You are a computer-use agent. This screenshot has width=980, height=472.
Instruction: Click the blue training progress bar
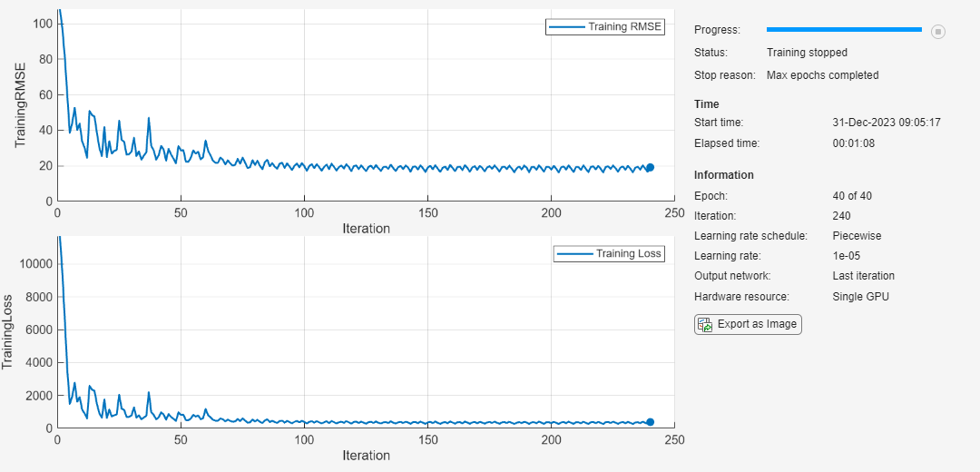(x=844, y=30)
